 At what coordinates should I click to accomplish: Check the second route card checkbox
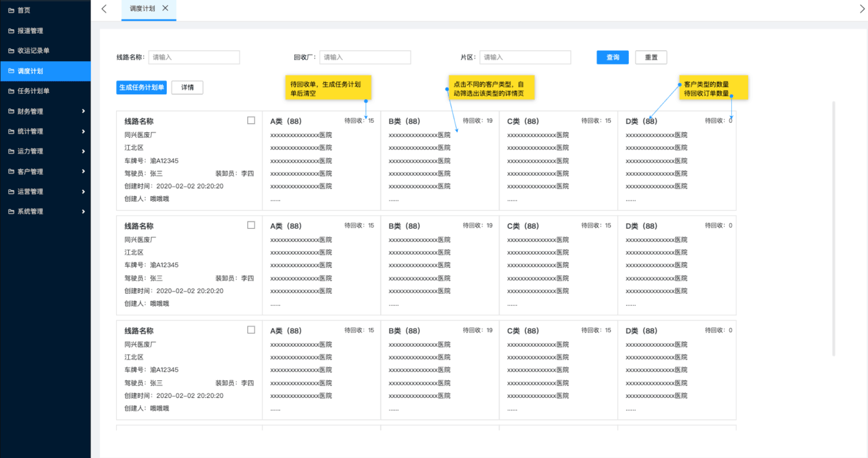point(251,225)
